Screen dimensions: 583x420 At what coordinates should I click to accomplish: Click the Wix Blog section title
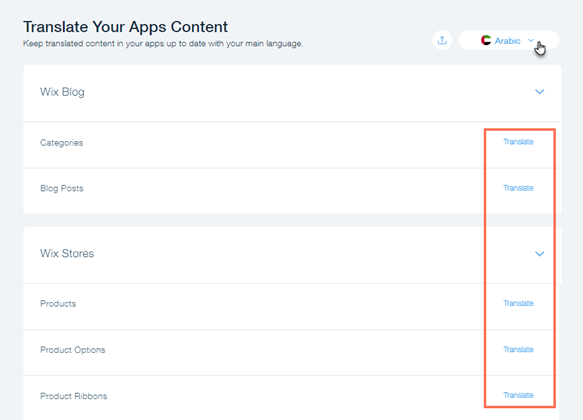(62, 92)
